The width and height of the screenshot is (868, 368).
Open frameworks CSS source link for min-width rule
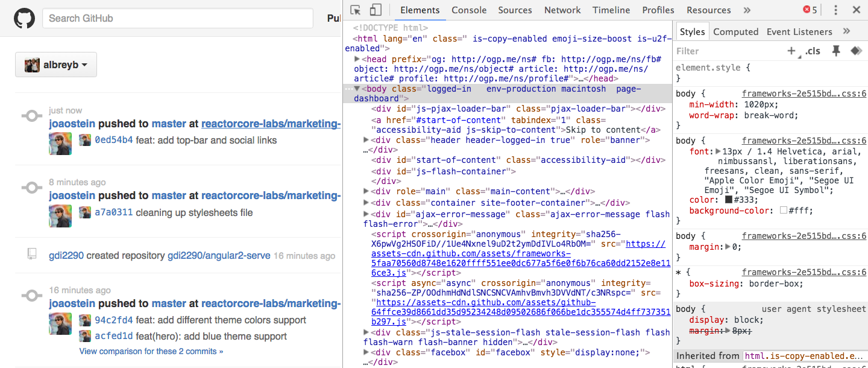(x=804, y=94)
